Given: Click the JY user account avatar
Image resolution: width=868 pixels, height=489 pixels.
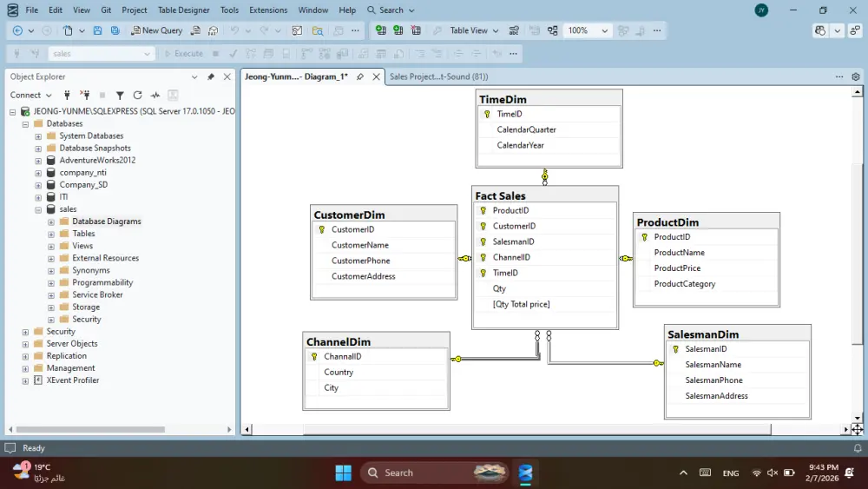Looking at the screenshot, I should (x=762, y=10).
